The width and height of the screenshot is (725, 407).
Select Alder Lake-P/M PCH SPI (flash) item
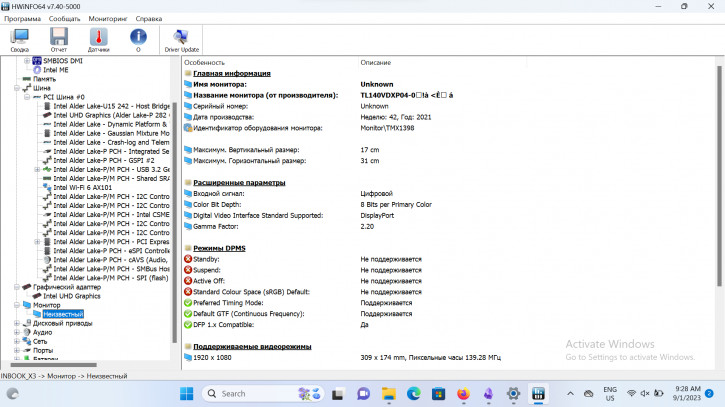[x=111, y=278]
